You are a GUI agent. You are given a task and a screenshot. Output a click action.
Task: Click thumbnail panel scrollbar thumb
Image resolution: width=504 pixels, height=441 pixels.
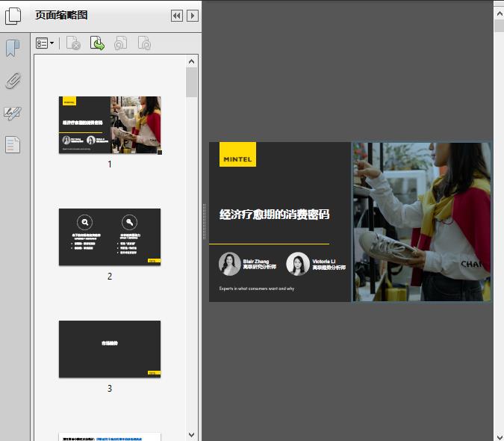coord(192,82)
